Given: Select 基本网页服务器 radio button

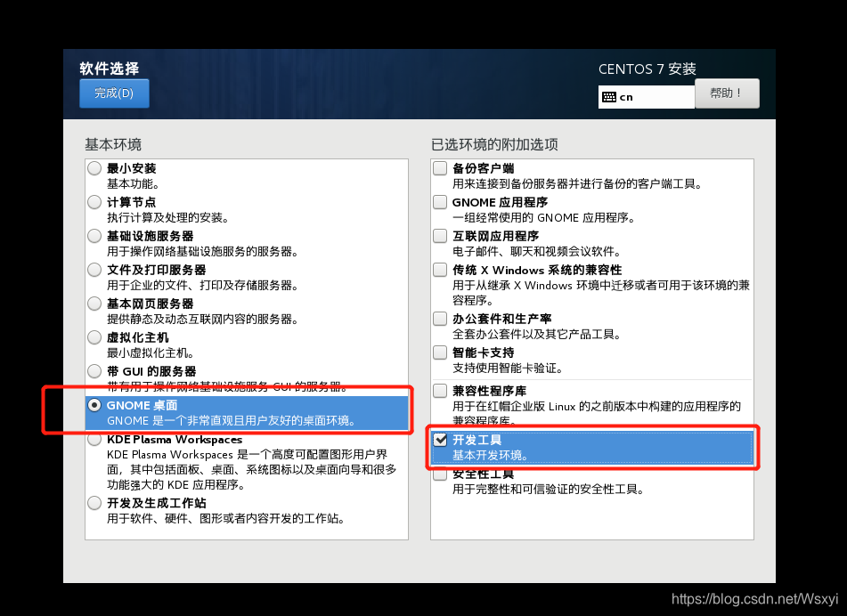Looking at the screenshot, I should tap(94, 304).
